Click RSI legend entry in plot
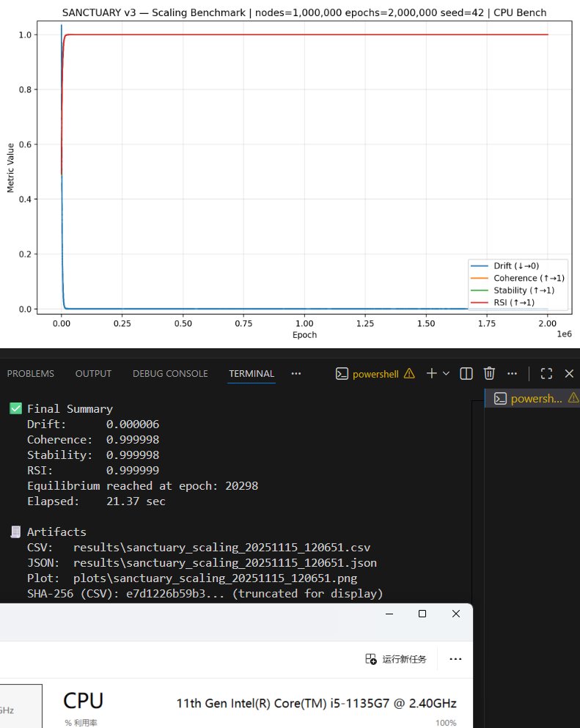 (x=502, y=302)
